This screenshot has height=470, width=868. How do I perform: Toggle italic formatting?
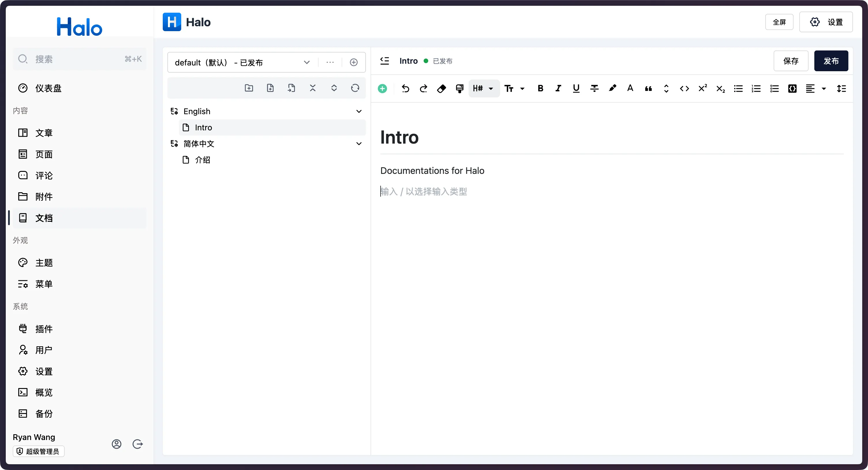click(558, 89)
